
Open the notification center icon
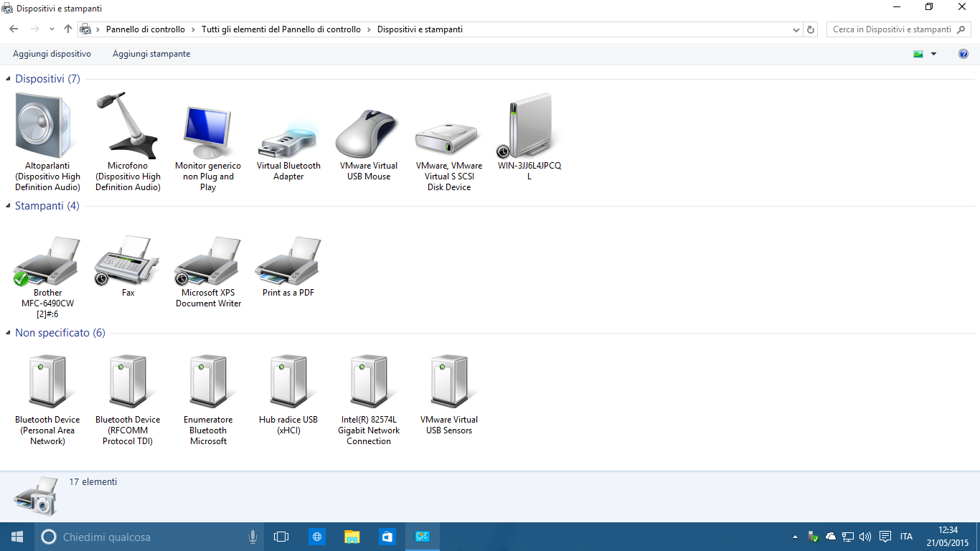click(885, 537)
